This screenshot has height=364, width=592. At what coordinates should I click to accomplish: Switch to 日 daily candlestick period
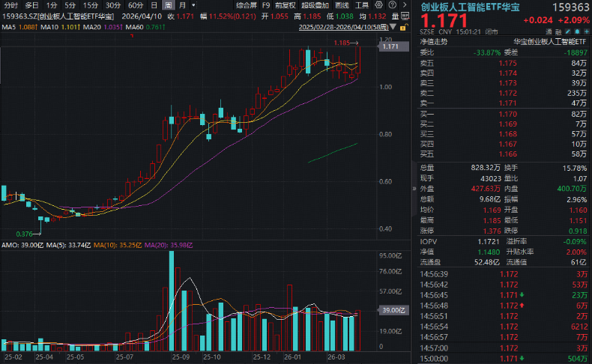coord(155,5)
